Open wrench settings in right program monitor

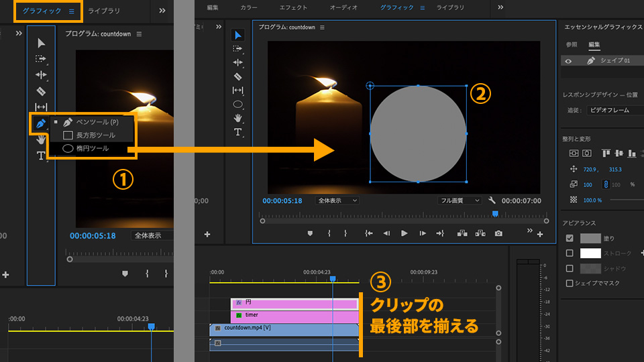click(492, 200)
